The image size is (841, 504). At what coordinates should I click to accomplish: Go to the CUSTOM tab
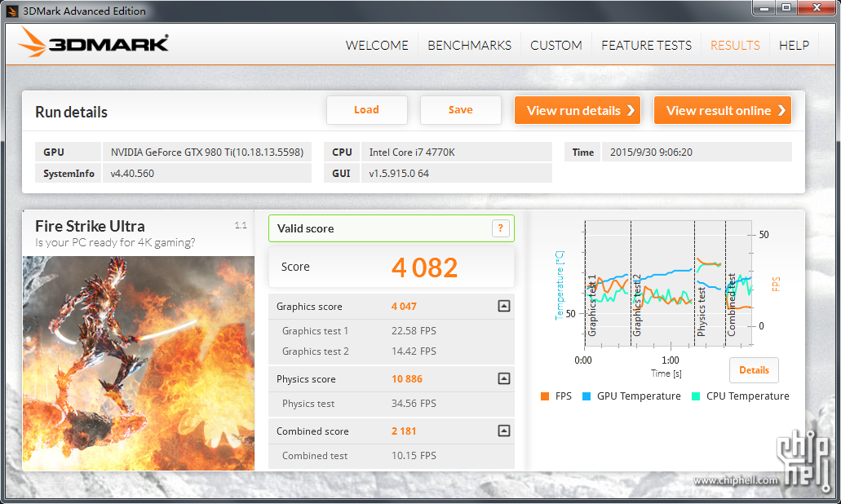tap(556, 46)
